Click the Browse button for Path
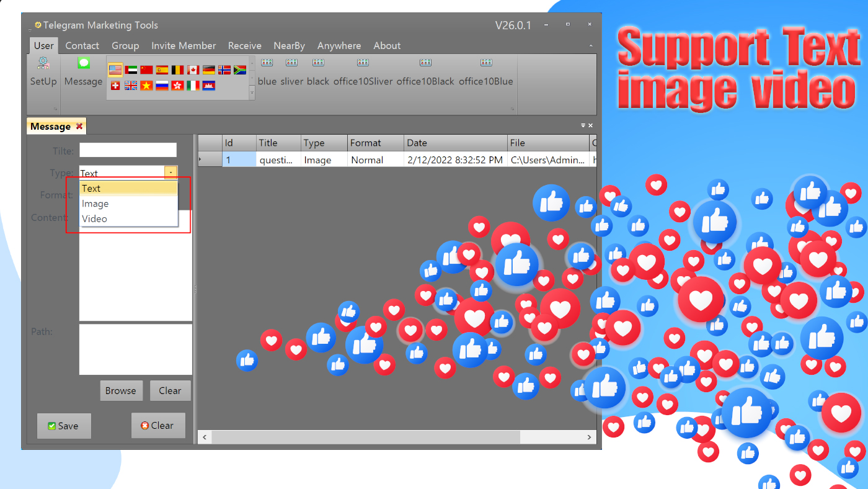The width and height of the screenshot is (868, 489). coord(122,390)
